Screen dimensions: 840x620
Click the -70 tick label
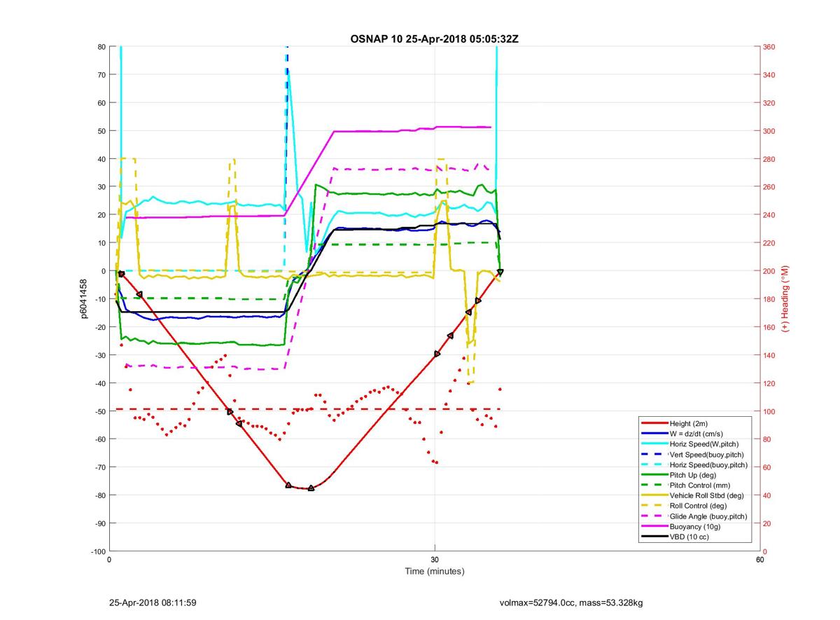[99, 467]
